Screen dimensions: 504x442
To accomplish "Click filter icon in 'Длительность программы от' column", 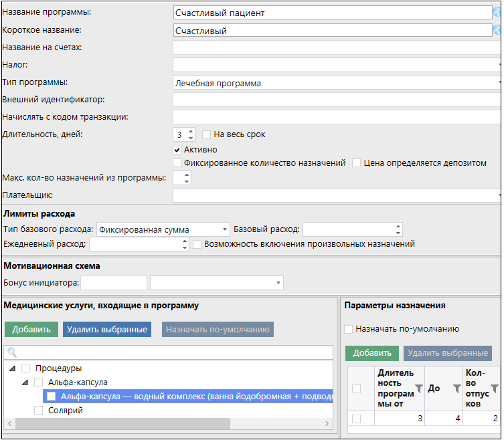I will 419,389.
